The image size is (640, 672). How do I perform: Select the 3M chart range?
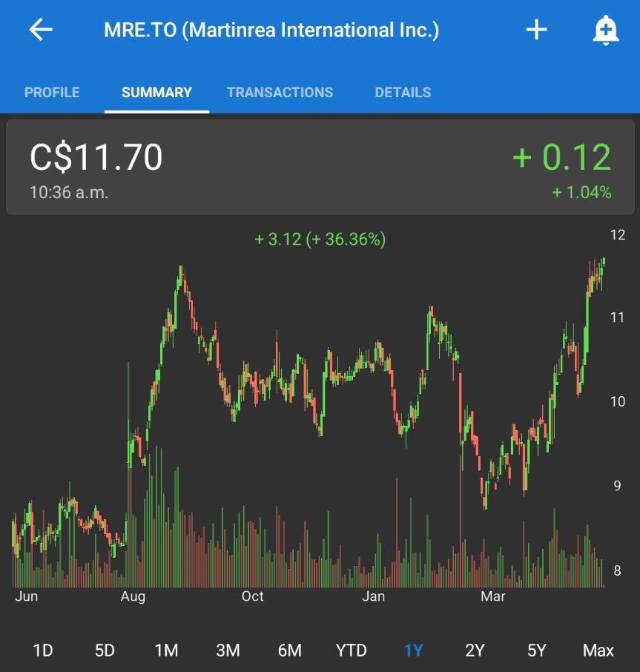coord(228,650)
